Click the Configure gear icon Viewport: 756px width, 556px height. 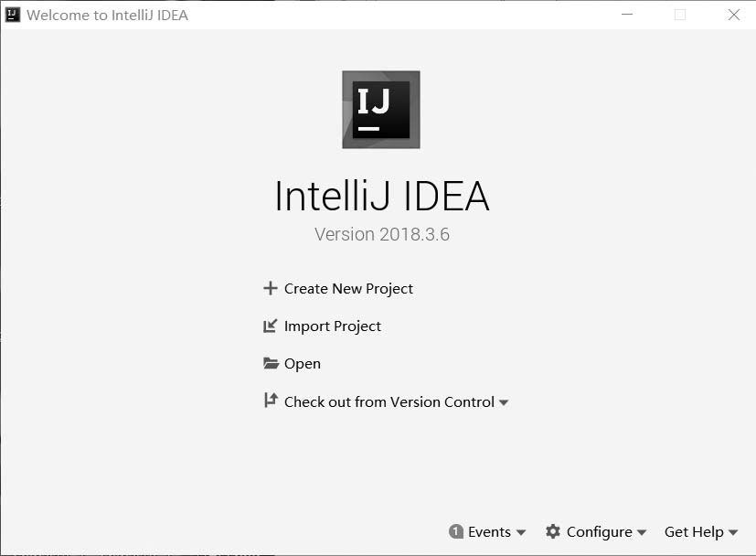[552, 531]
